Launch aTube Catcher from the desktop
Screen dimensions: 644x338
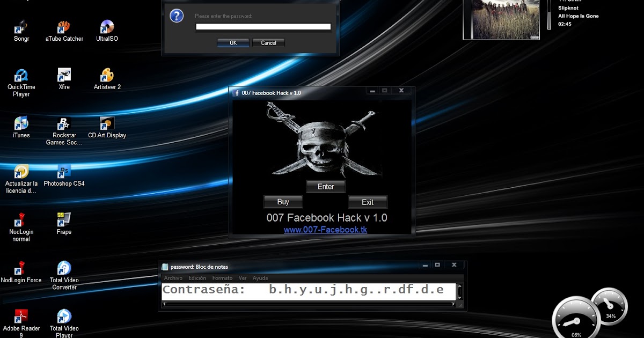(64, 31)
